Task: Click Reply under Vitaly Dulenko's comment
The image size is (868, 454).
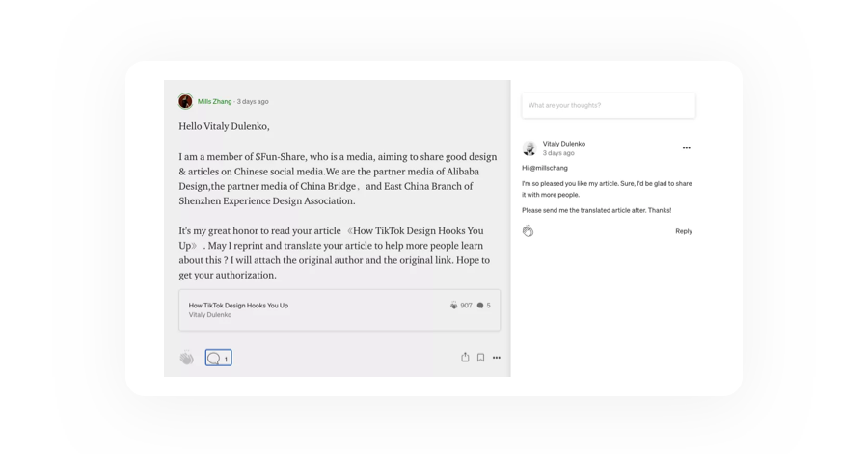Action: pyautogui.click(x=683, y=231)
